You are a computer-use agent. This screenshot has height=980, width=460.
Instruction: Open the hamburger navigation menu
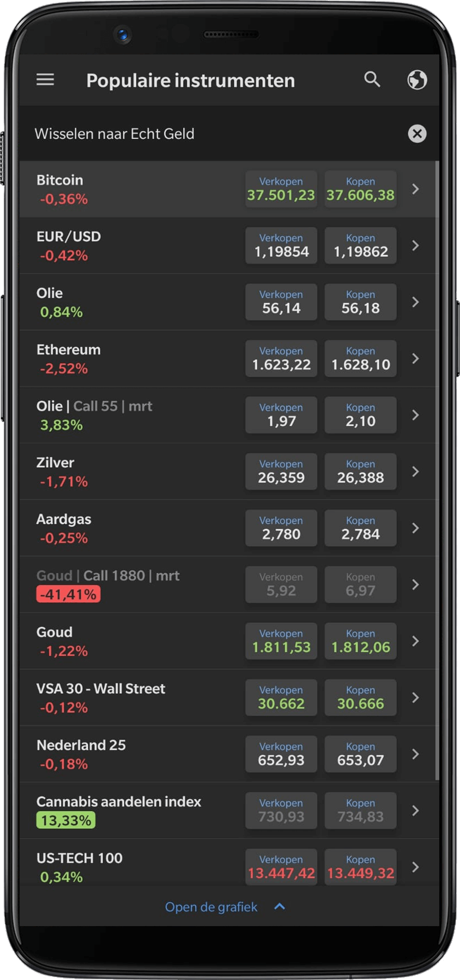[45, 80]
